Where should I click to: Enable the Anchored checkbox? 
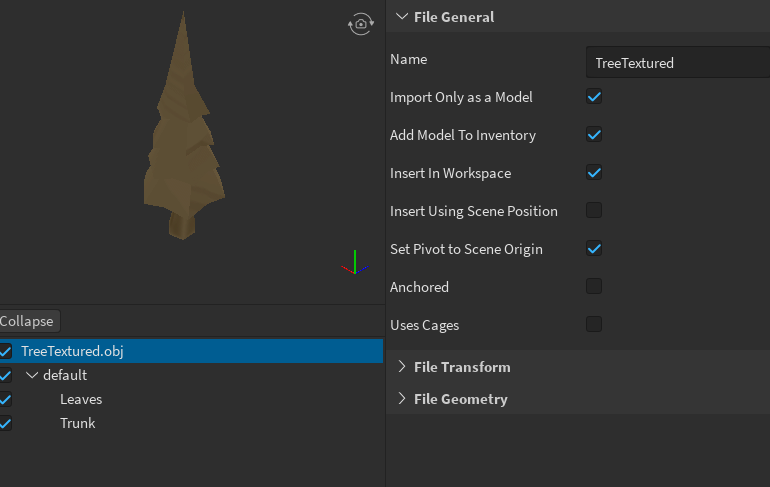[x=594, y=287]
